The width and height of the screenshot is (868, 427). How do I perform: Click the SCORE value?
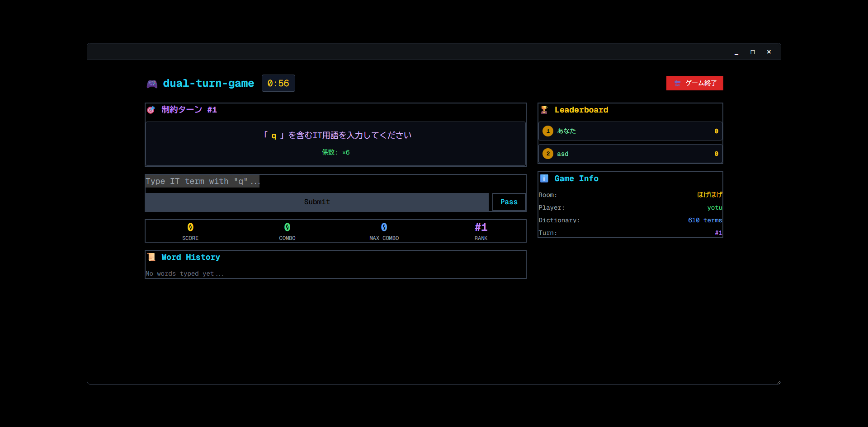tap(190, 227)
